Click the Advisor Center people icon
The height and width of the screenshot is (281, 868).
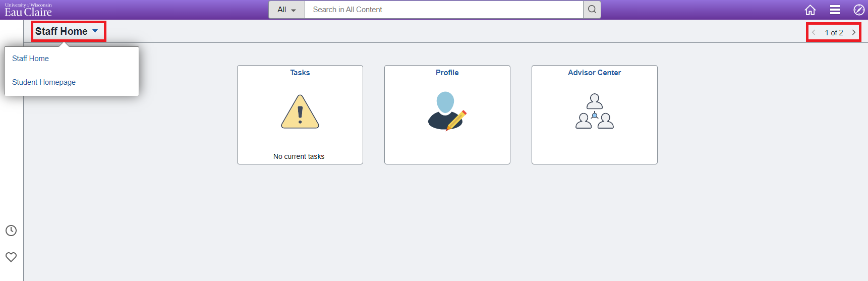pos(595,111)
